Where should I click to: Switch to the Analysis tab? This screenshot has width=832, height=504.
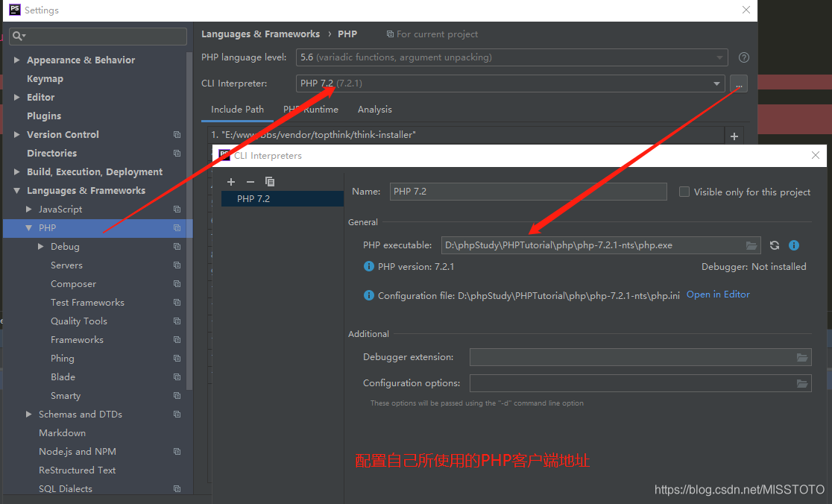point(374,110)
